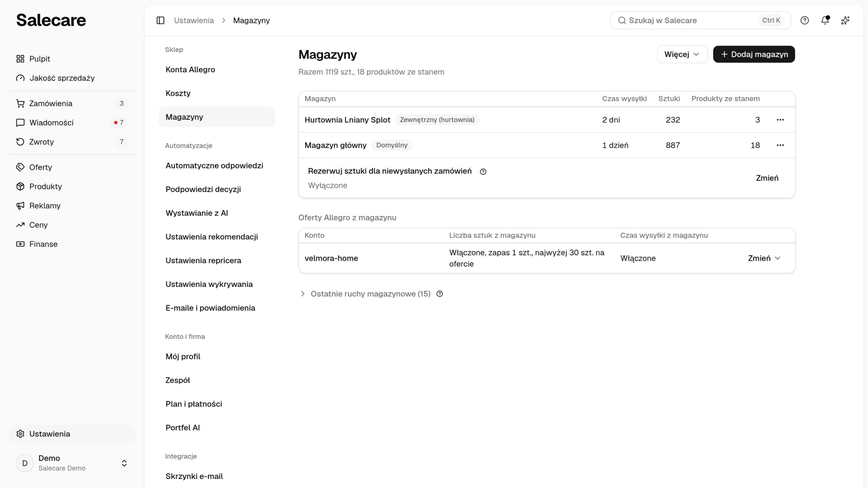This screenshot has height=488, width=868.
Task: Focus the Szukaj w Salecare search field
Action: tap(700, 20)
